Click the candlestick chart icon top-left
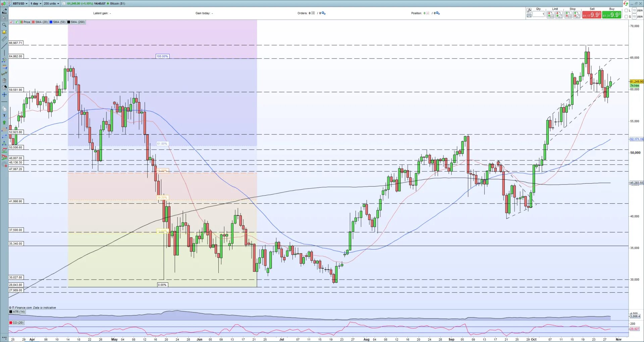Viewport: 644px width, 342px height. coord(3,3)
